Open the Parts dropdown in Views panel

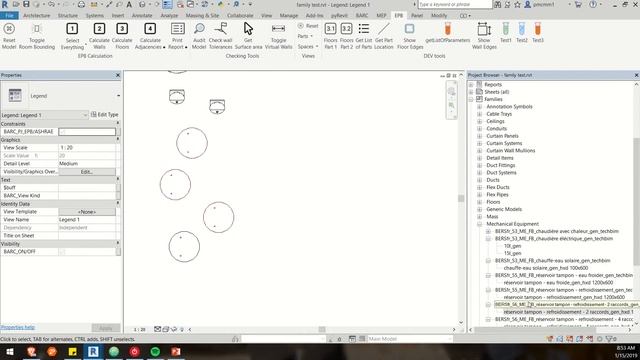point(305,36)
